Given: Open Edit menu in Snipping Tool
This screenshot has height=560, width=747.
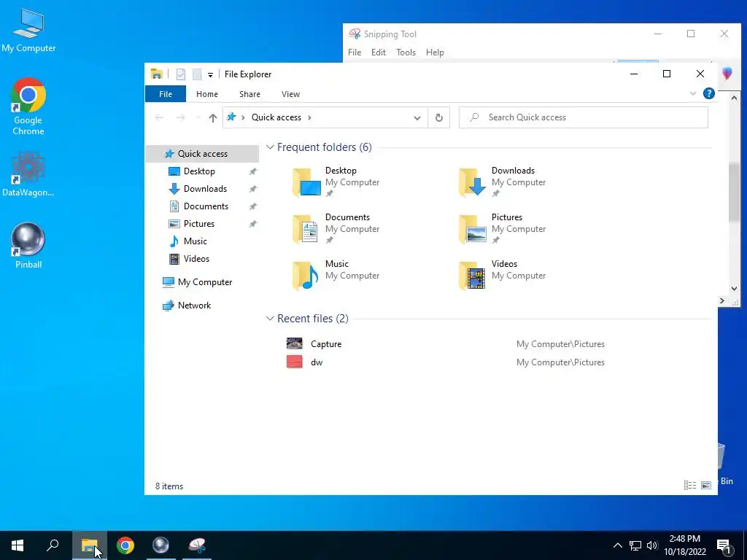Looking at the screenshot, I should pos(379,52).
